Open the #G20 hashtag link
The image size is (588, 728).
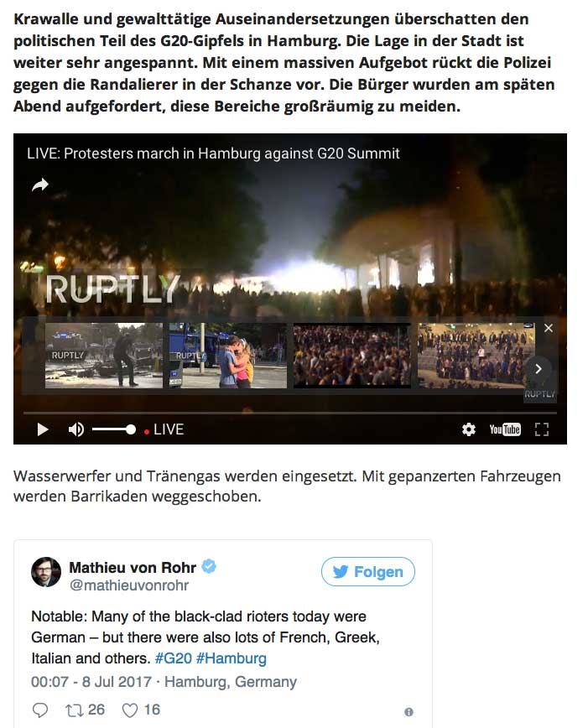pos(174,658)
